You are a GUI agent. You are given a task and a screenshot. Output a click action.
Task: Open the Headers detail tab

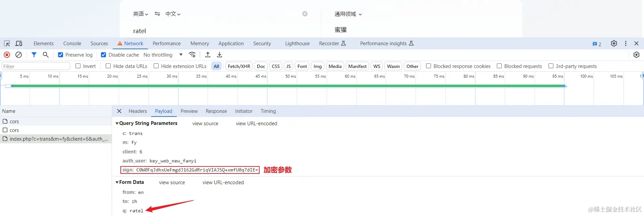tap(138, 111)
